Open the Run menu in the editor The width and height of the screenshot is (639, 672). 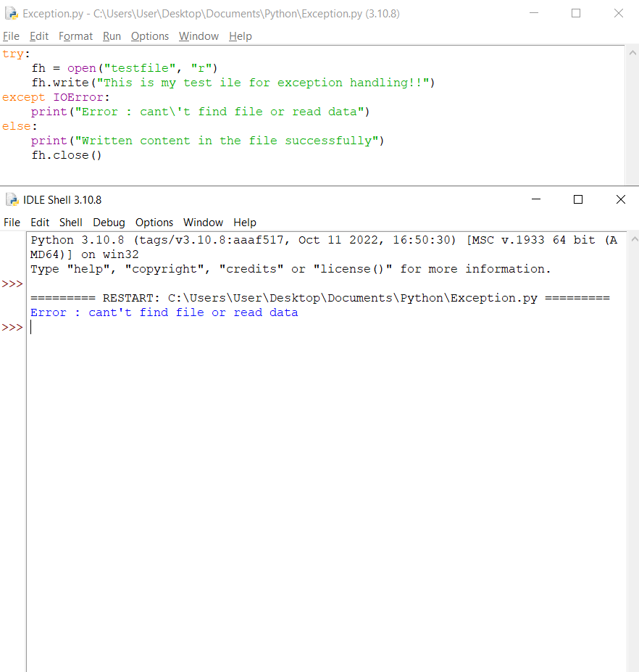112,36
